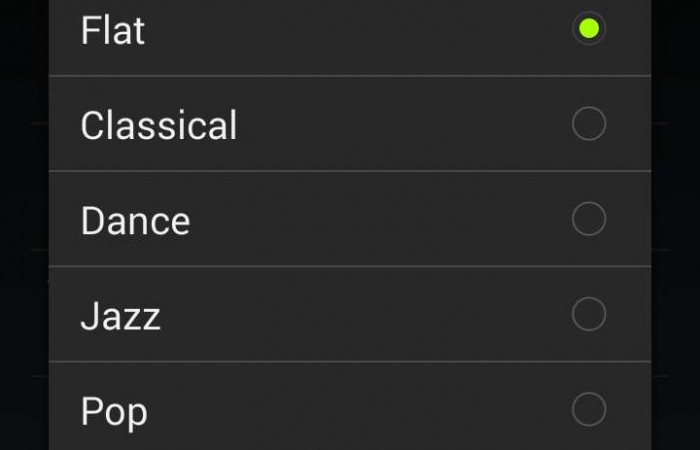Tap the "Jazz" preset label text
This screenshot has height=450, width=700.
tap(120, 317)
